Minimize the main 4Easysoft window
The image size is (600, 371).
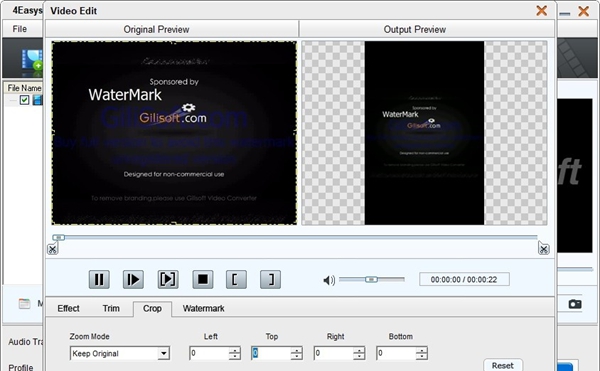coord(564,13)
